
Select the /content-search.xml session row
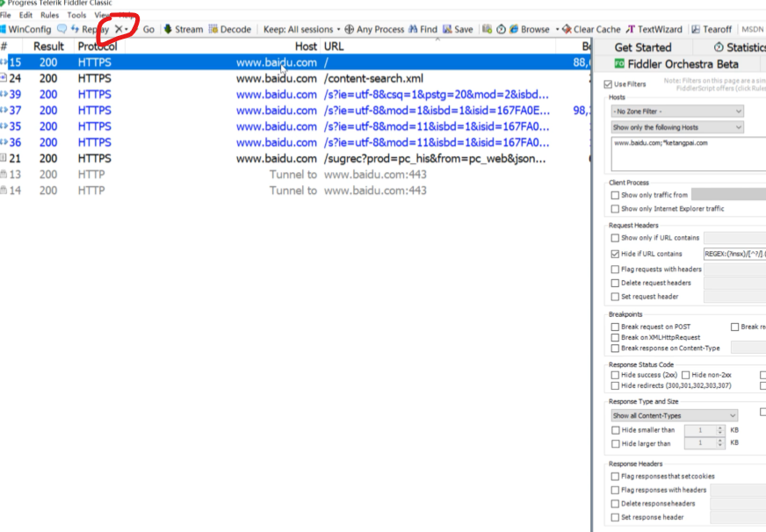point(295,78)
